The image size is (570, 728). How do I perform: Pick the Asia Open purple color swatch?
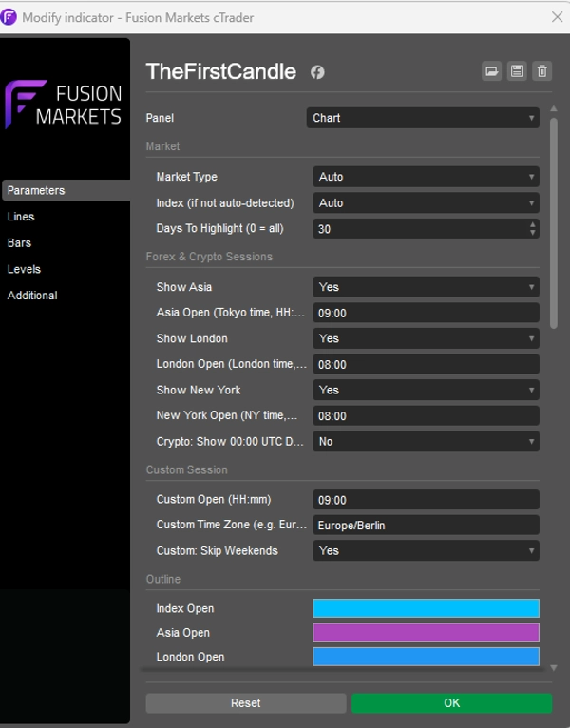pyautogui.click(x=427, y=632)
